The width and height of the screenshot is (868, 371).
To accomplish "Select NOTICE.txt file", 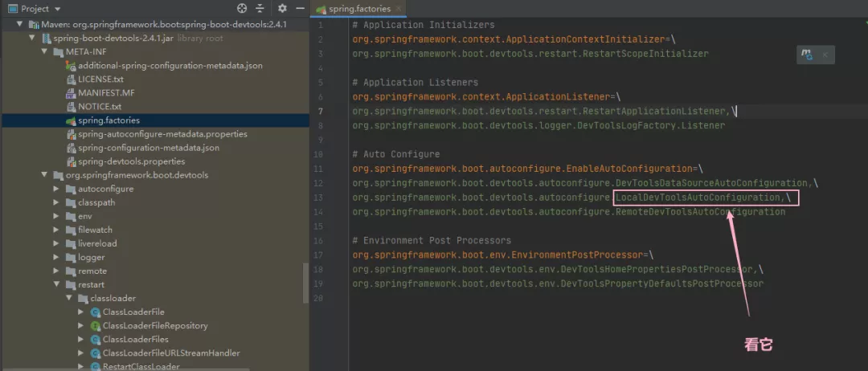I will pos(100,107).
